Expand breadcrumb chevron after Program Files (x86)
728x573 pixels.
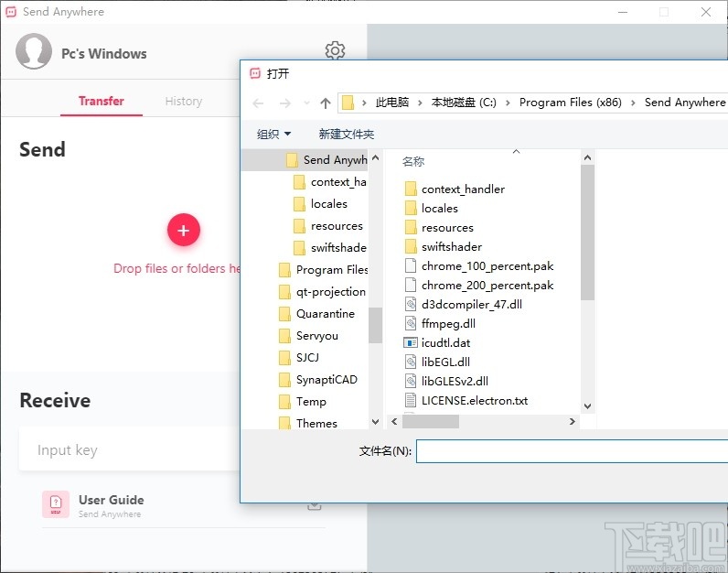633,103
